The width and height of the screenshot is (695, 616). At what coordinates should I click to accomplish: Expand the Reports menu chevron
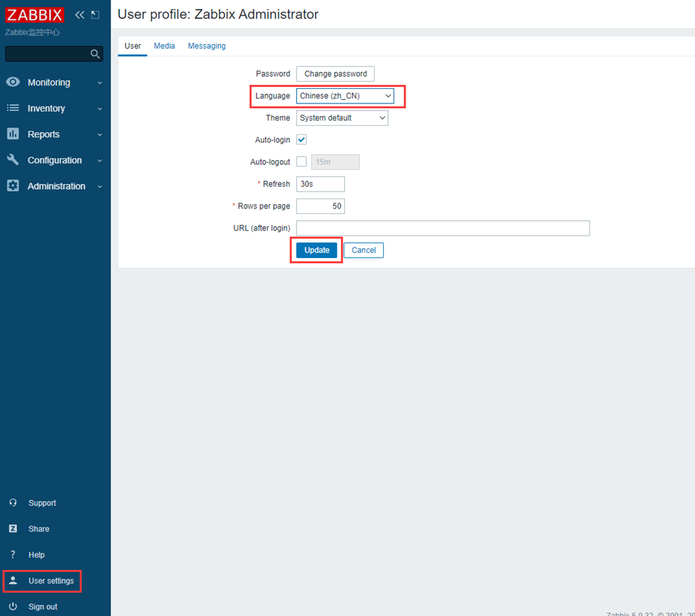[100, 135]
